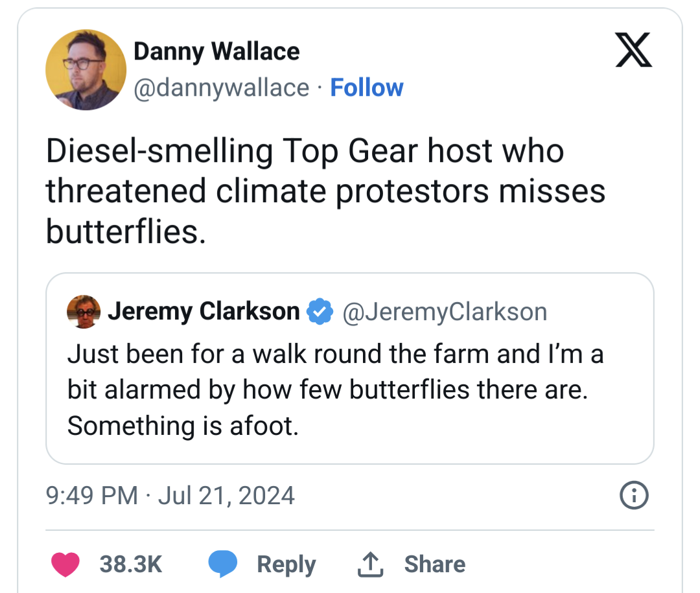Click the share arrow icon
Viewport: 700px width, 593px height.
371,564
